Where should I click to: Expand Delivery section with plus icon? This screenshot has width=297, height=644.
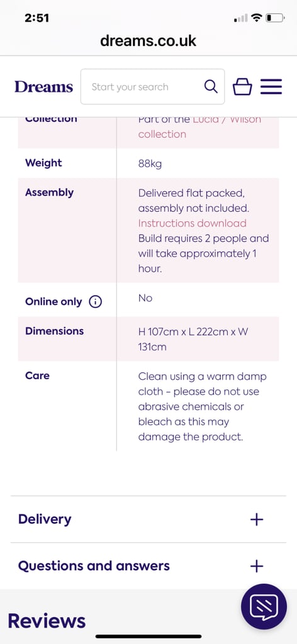tap(257, 519)
